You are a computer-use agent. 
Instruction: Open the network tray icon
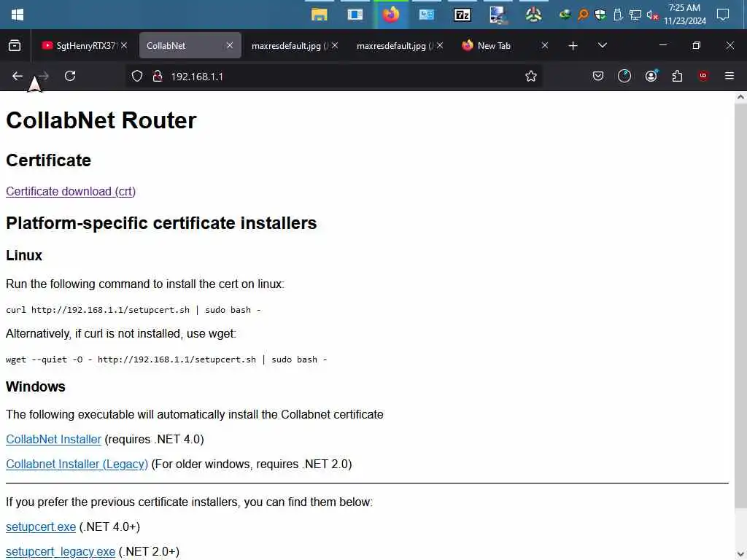[635, 15]
